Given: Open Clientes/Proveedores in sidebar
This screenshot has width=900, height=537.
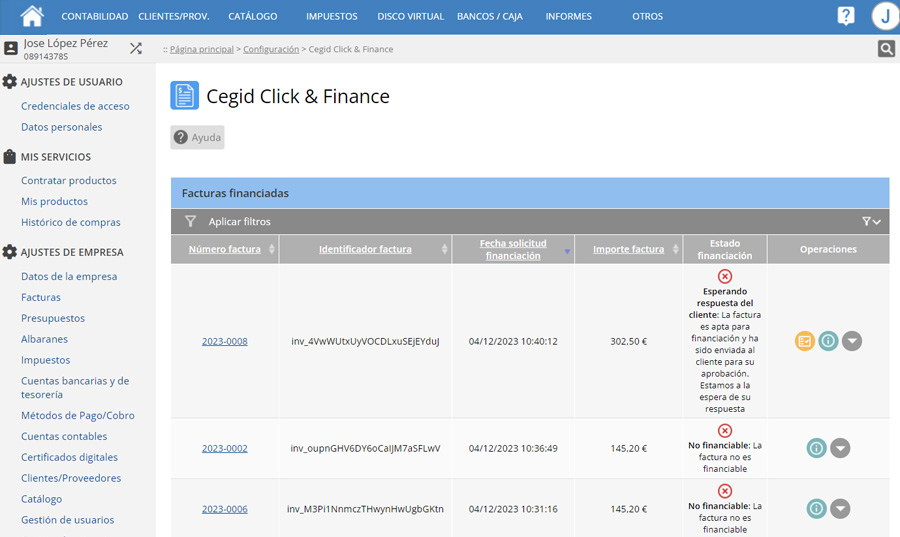Looking at the screenshot, I should (x=71, y=478).
